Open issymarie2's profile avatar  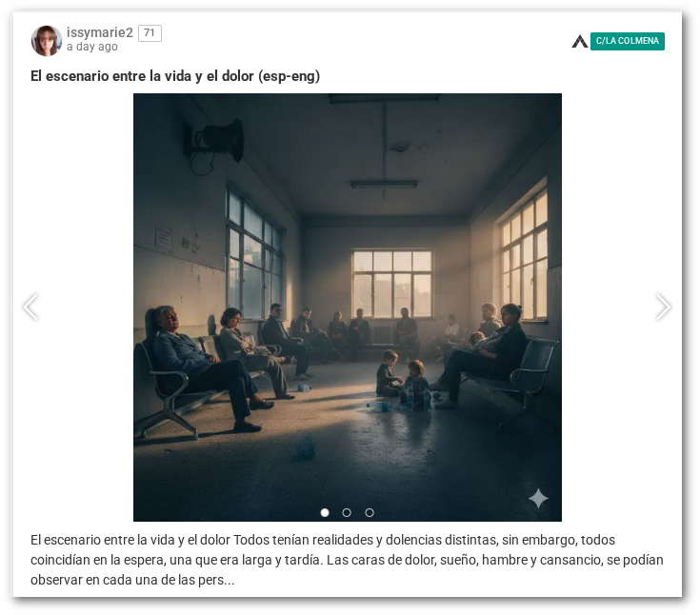47,41
